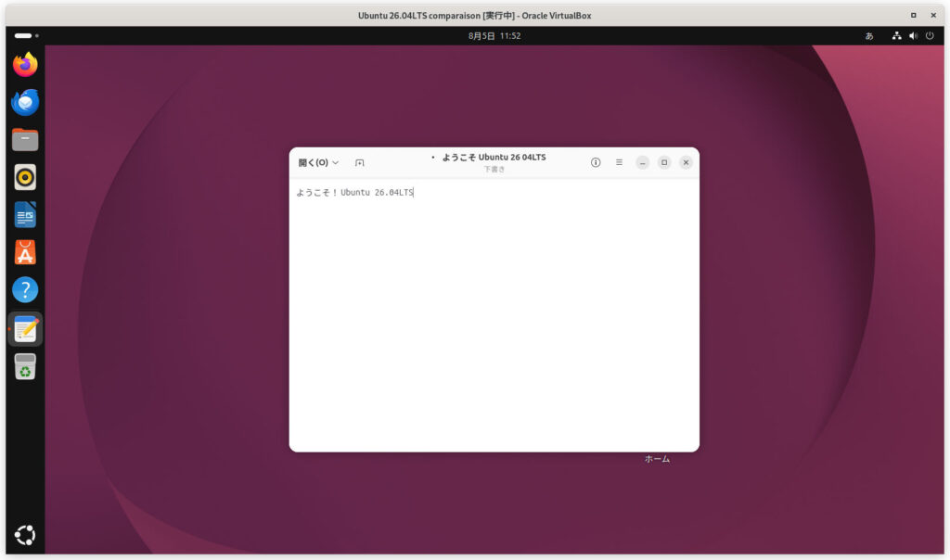Click the ようこそ Ubuntu 26 04LTS title
The height and width of the screenshot is (560, 950).
[494, 158]
